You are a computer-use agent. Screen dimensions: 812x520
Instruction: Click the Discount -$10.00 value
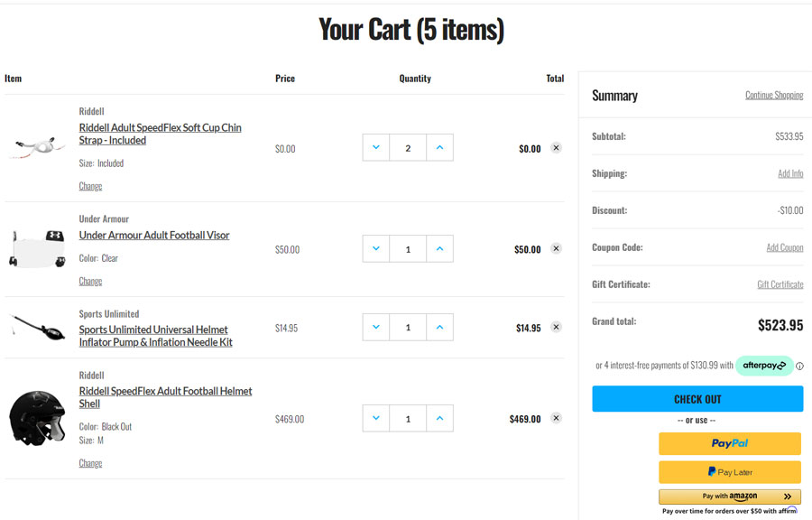pos(790,210)
